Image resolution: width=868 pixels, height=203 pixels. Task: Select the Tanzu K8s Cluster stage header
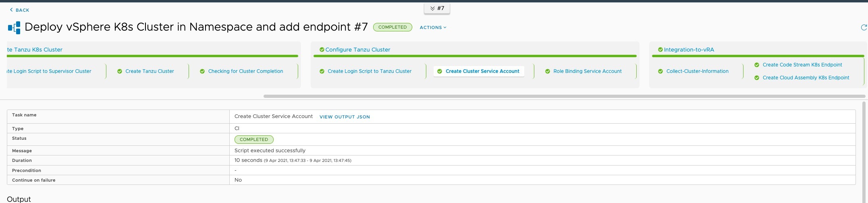click(35, 50)
